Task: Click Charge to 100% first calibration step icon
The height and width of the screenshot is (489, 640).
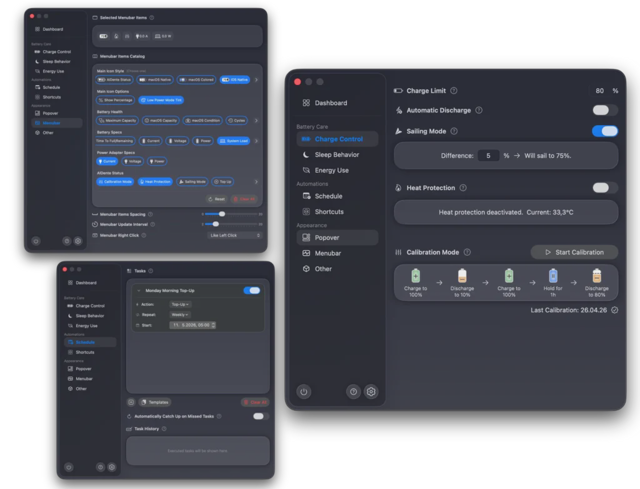Action: [416, 276]
